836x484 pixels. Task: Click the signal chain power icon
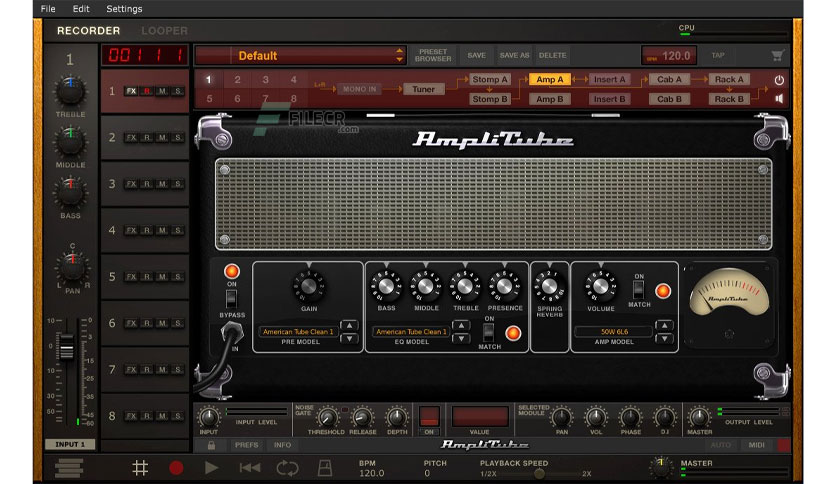[x=779, y=80]
